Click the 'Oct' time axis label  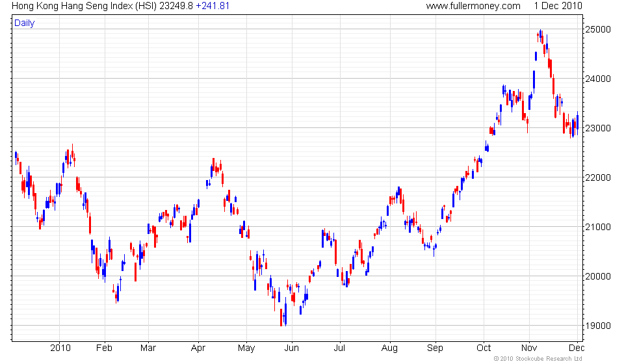point(484,348)
